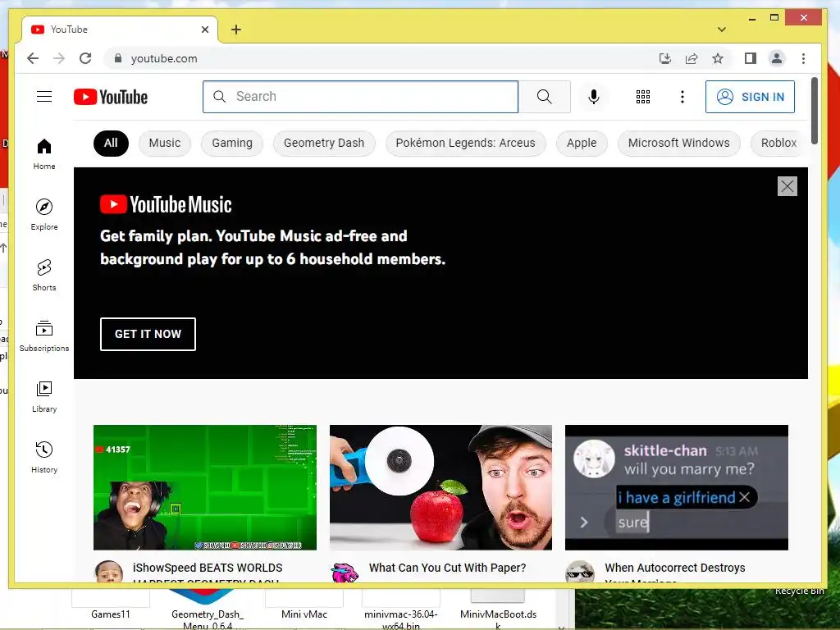Share this page icon in address bar
The height and width of the screenshot is (630, 840).
point(692,58)
